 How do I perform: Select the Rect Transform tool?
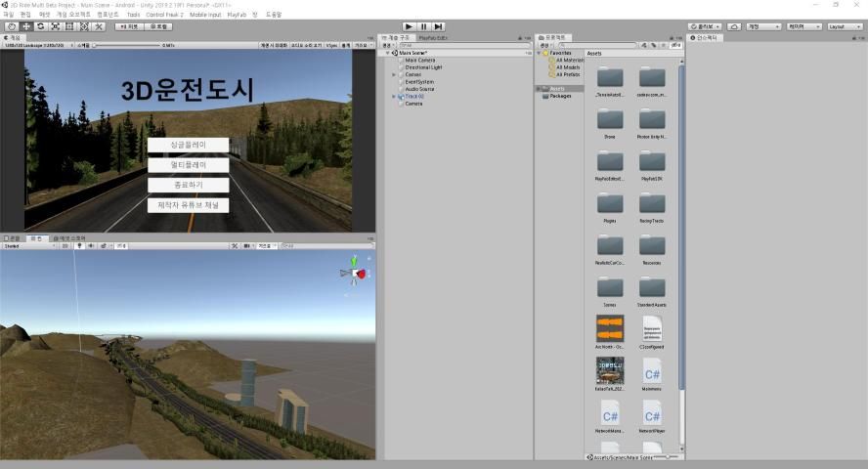point(68,26)
